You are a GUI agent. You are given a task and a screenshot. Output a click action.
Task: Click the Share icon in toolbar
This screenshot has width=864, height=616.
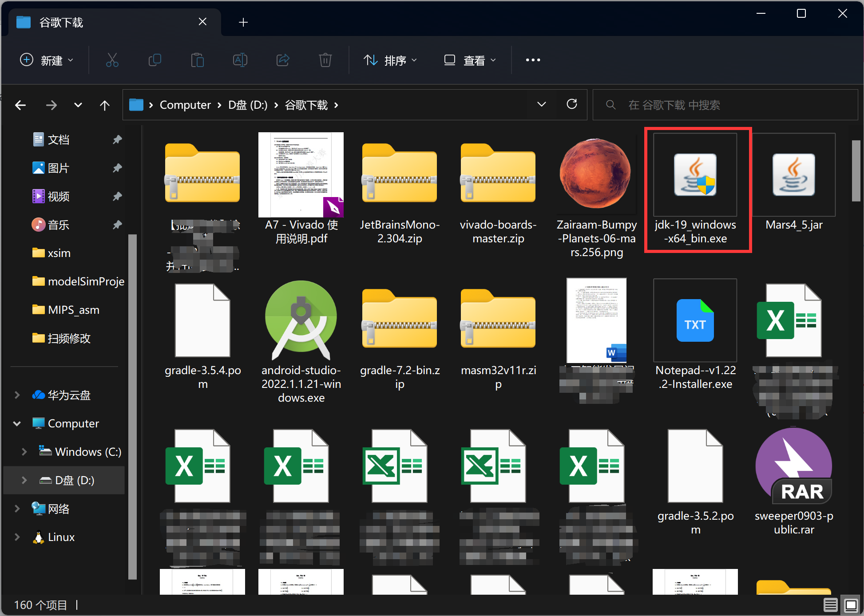[283, 60]
